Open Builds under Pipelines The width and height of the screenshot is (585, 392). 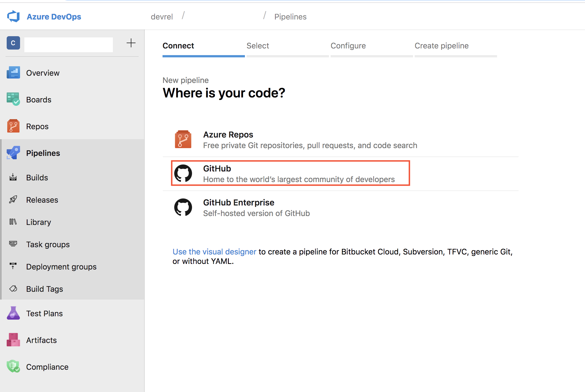37,177
